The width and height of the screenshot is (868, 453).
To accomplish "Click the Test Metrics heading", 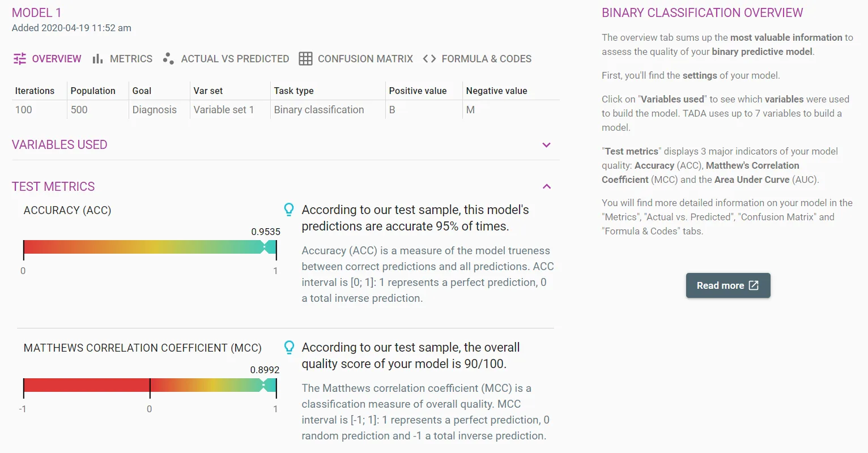I will 53,187.
